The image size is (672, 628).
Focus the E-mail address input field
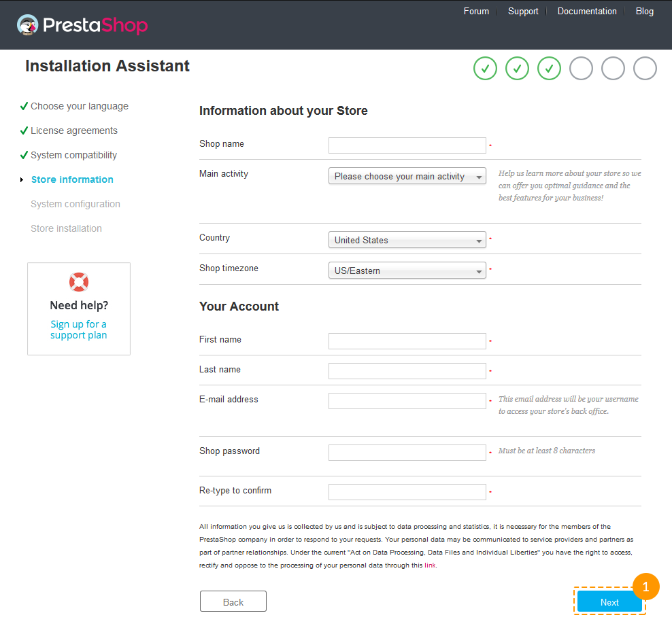point(407,401)
